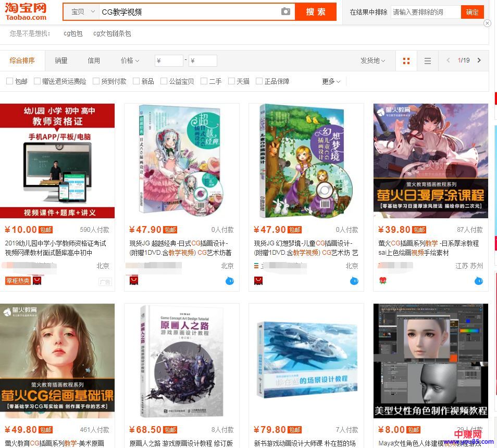The image size is (497, 448).
Task: Expand the 更多 filter options
Action: (x=331, y=81)
